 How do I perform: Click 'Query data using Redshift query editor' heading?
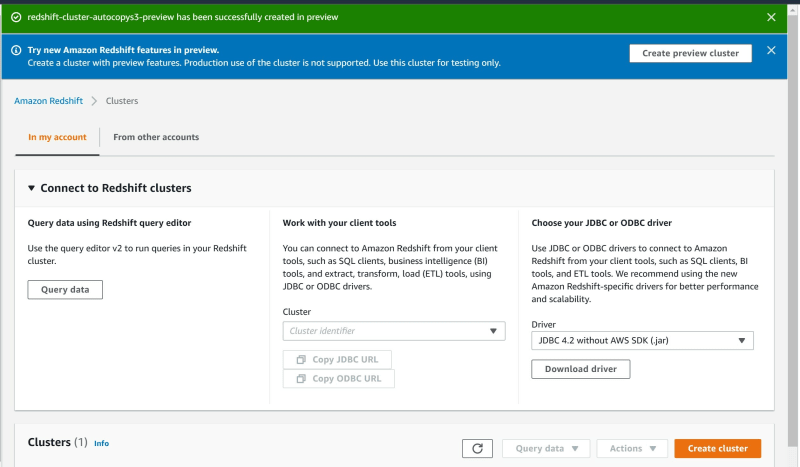point(109,223)
